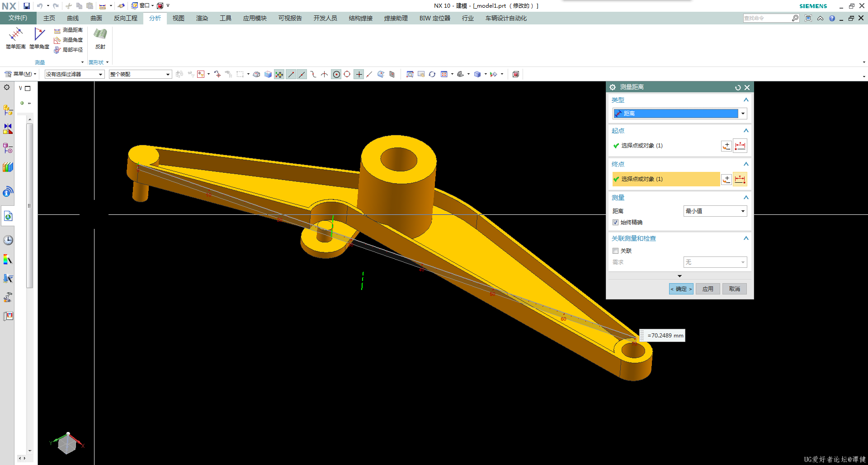The width and height of the screenshot is (868, 465).
Task: Click the 取消 button
Action: point(735,289)
